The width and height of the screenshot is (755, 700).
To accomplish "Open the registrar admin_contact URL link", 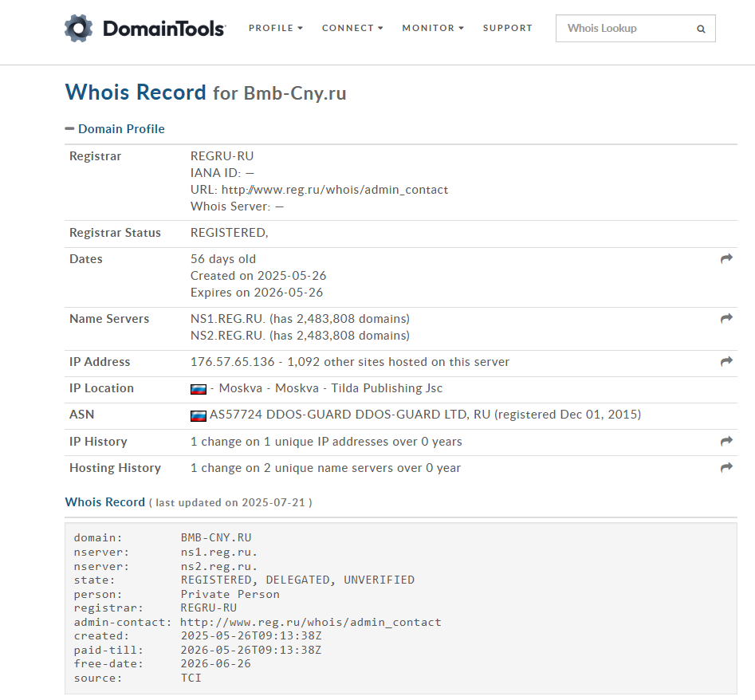I will pyautogui.click(x=335, y=190).
